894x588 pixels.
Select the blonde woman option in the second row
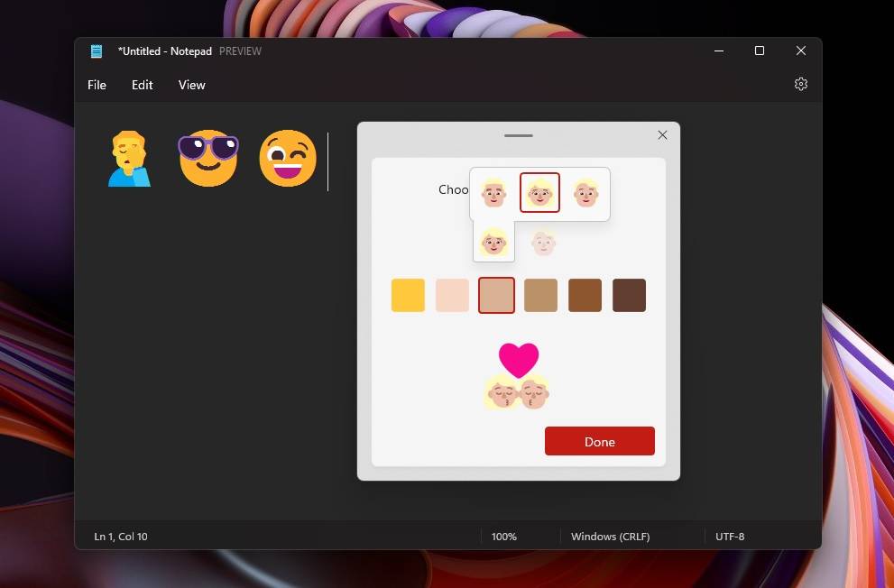tap(493, 243)
